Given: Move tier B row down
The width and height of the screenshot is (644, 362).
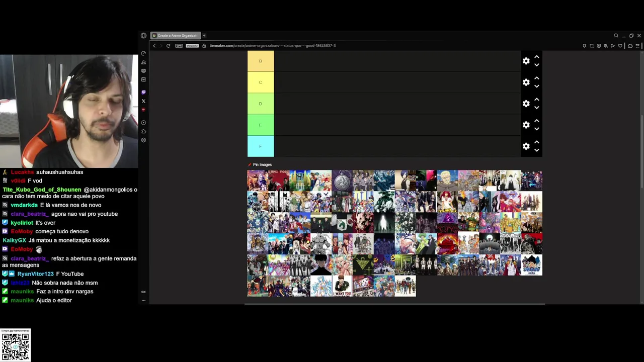Looking at the screenshot, I should (537, 65).
